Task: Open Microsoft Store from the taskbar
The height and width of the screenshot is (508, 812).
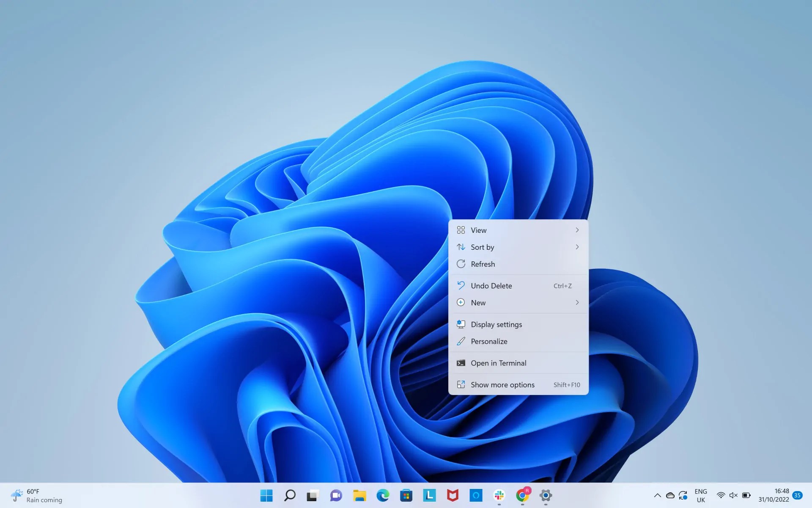Action: (x=406, y=495)
